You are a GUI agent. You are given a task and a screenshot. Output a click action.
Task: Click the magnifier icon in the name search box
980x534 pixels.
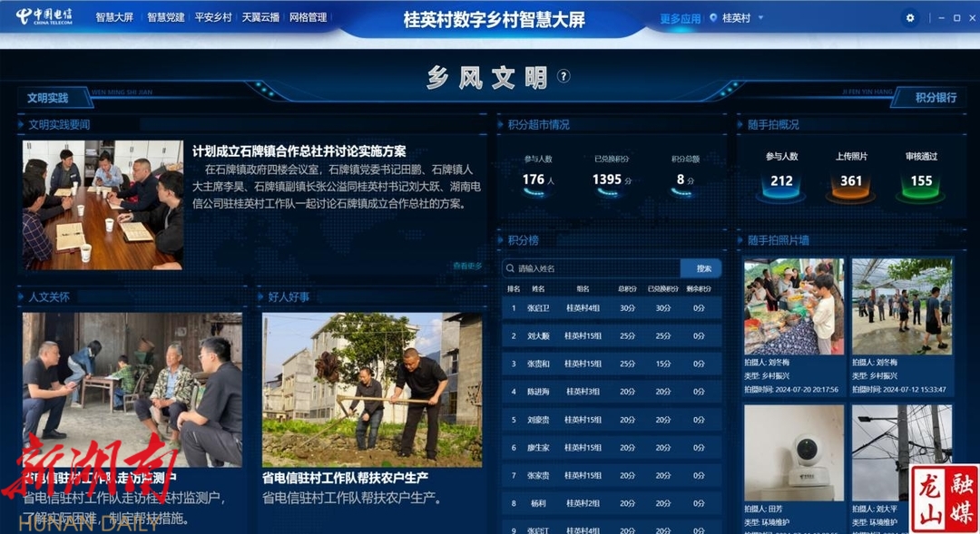coord(511,268)
